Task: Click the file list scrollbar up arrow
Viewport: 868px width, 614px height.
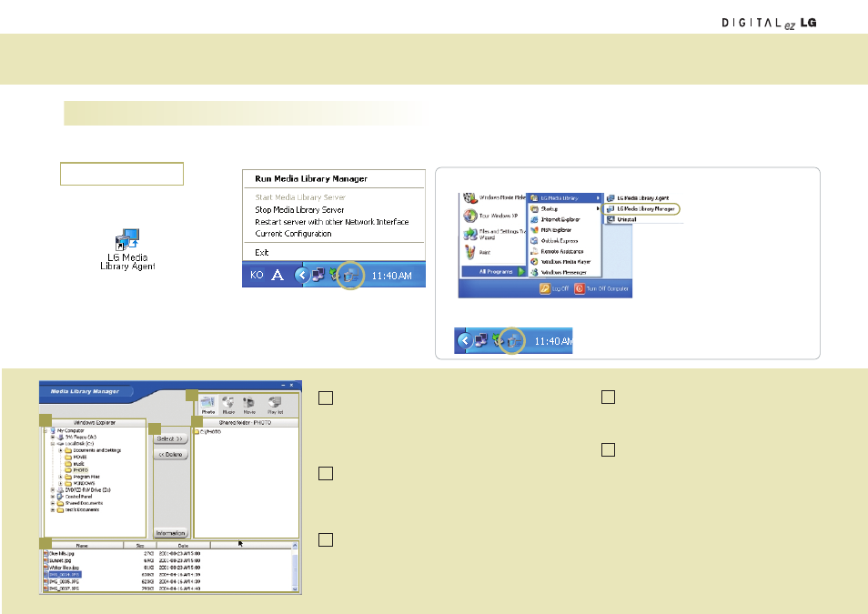Action: coord(295,546)
